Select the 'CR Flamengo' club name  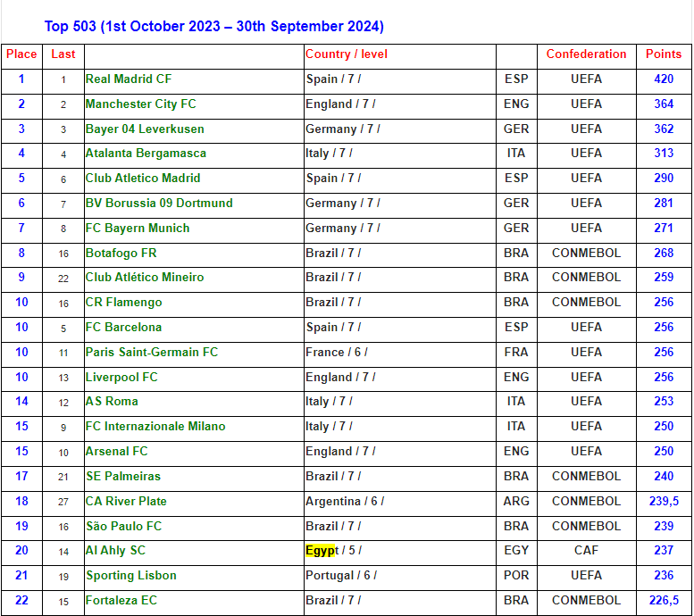(123, 303)
